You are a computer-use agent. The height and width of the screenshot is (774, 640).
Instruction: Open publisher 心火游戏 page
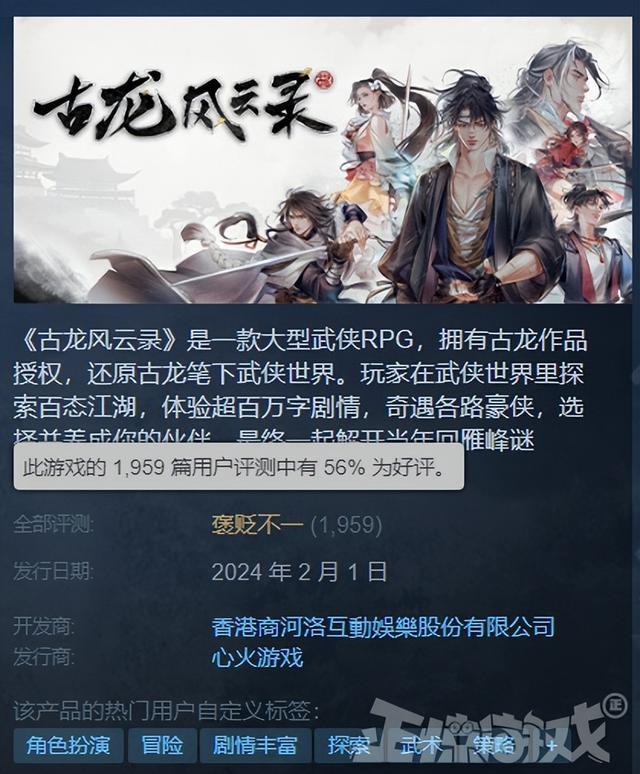click(x=257, y=657)
